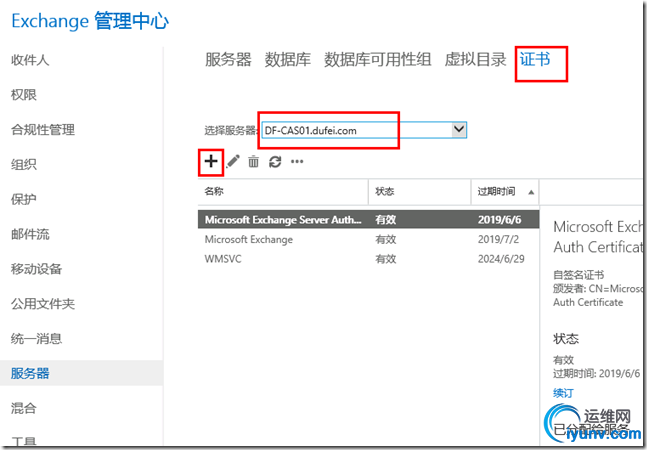Image resolution: width=647 pixels, height=450 pixels.
Task: Select the WMSVC certificate row
Action: 368,259
